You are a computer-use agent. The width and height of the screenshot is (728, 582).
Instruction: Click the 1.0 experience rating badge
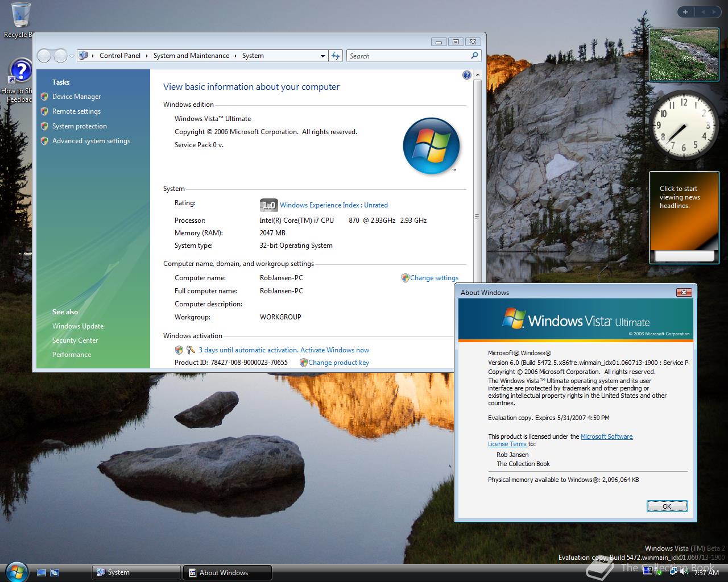tap(268, 205)
